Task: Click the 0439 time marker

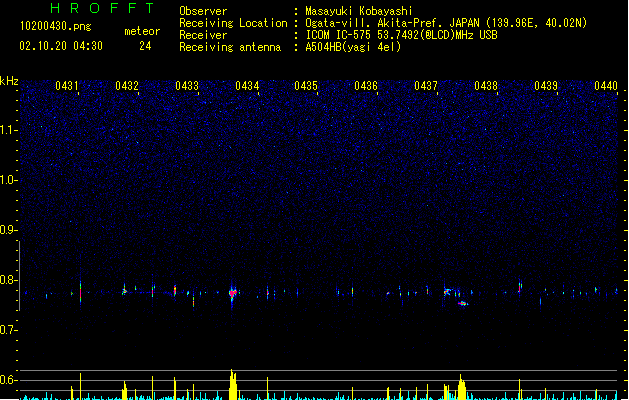Action: tap(546, 86)
